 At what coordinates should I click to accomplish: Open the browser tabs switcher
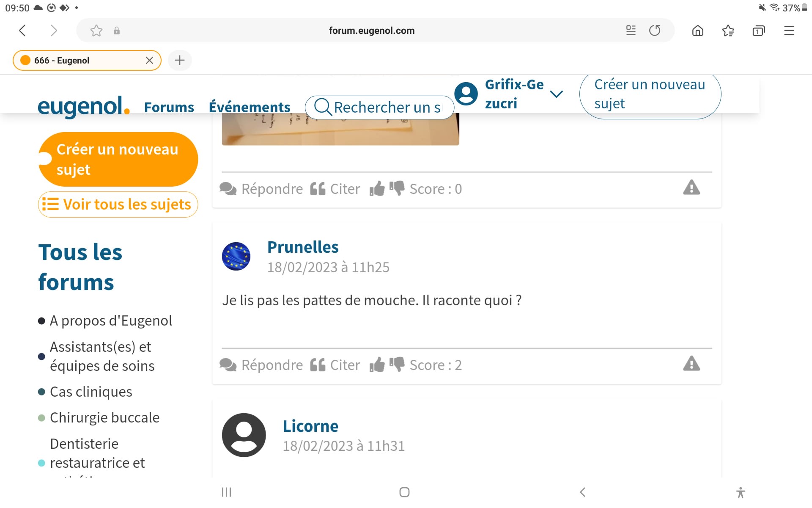coord(758,30)
